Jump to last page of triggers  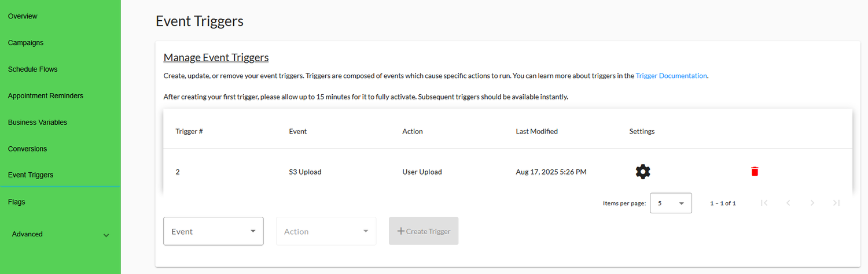836,203
